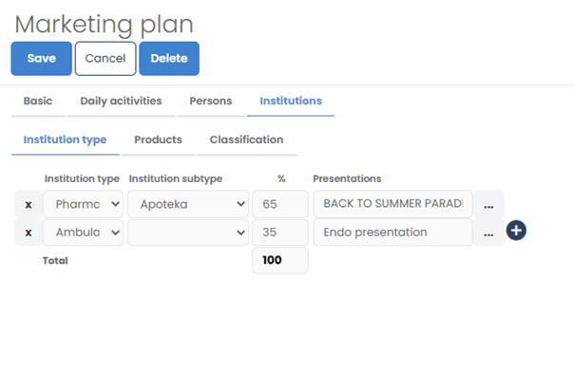574x392 pixels.
Task: Open presentation picker for Endo presentation row
Action: click(x=488, y=233)
